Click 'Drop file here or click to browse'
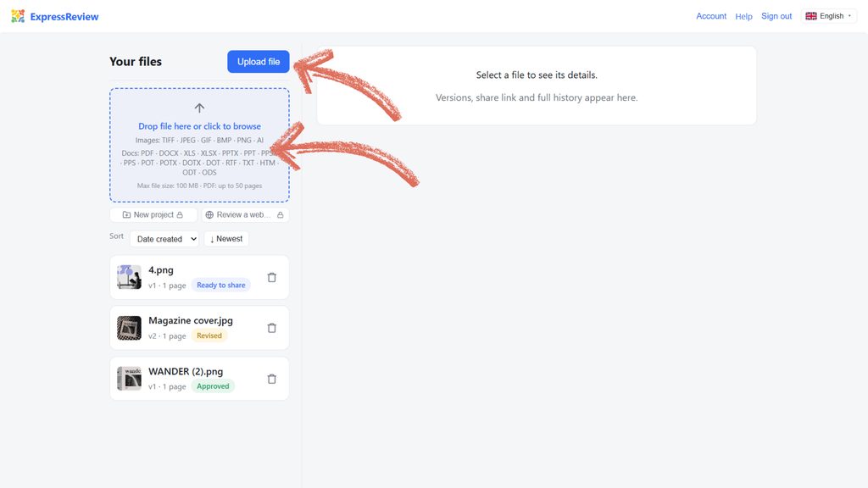868x488 pixels. pos(199,126)
